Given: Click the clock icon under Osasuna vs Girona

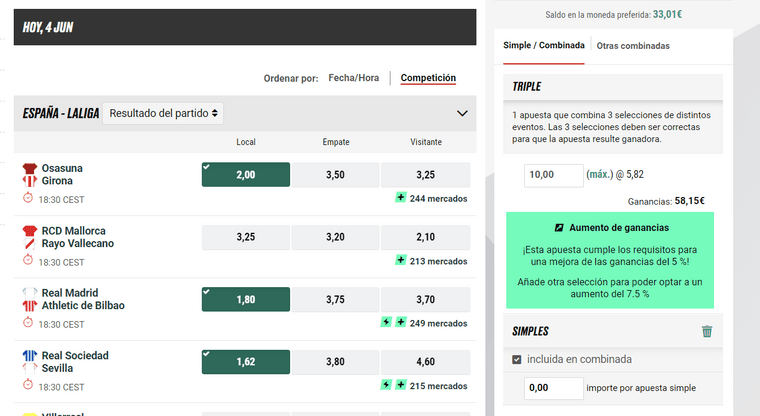Looking at the screenshot, I should click(x=28, y=198).
